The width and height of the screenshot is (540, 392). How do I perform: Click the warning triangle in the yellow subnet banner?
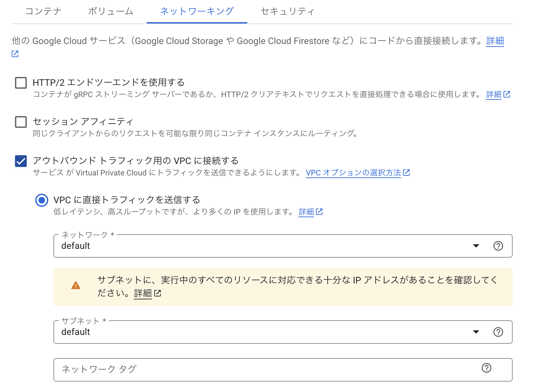(x=76, y=285)
